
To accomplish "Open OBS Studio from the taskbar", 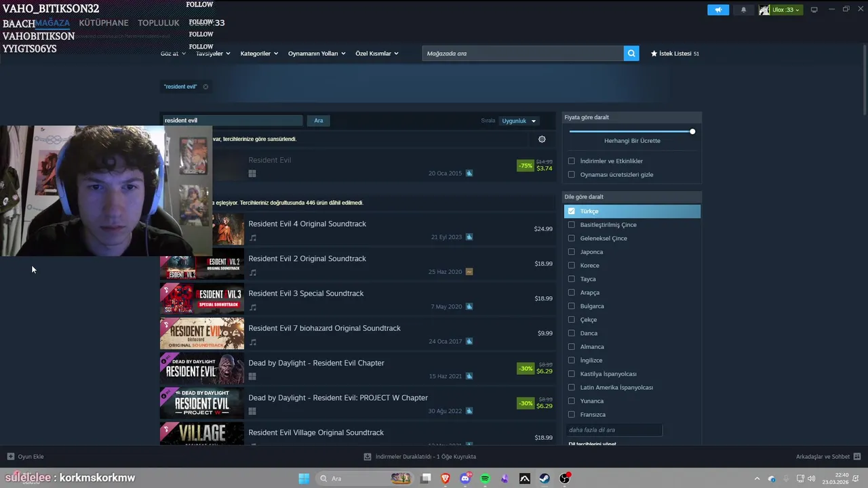I will (564, 479).
